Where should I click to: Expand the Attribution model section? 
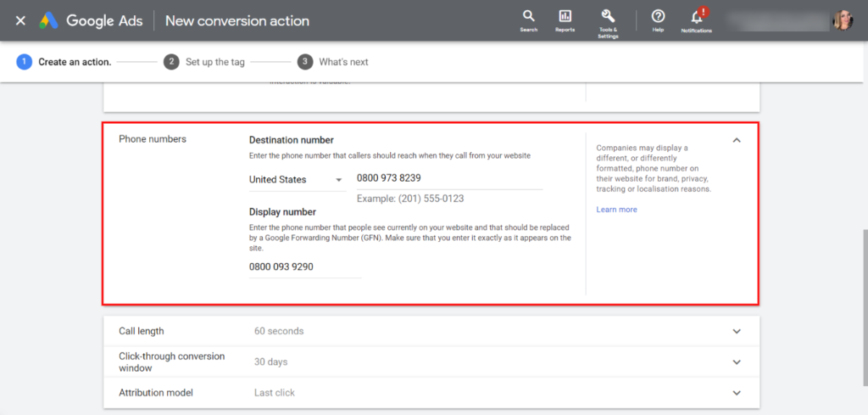[x=736, y=393]
